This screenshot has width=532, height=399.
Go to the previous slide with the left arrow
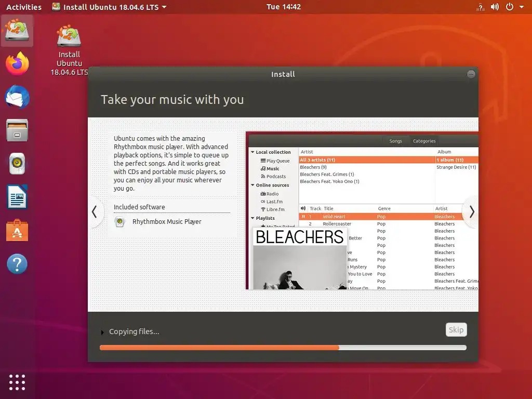[x=95, y=212]
